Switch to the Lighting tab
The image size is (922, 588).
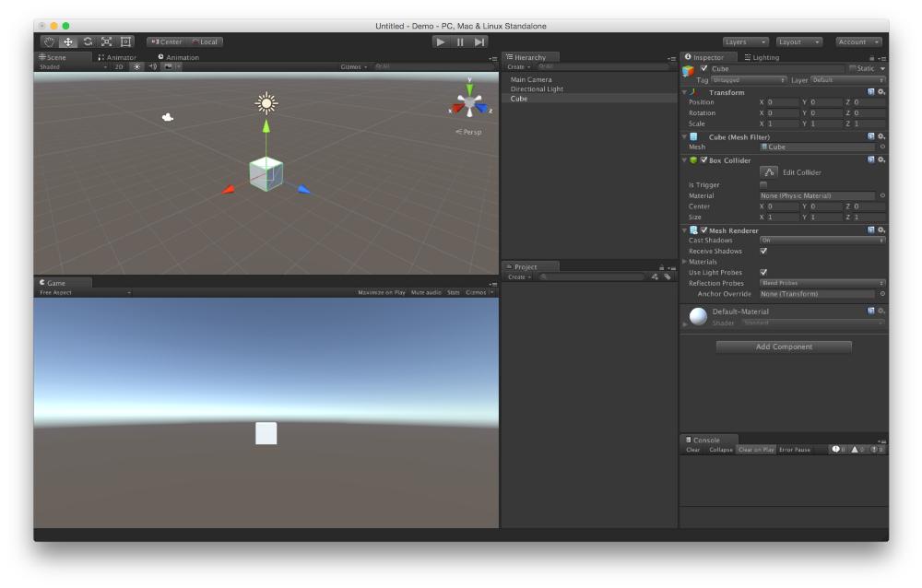coord(762,57)
